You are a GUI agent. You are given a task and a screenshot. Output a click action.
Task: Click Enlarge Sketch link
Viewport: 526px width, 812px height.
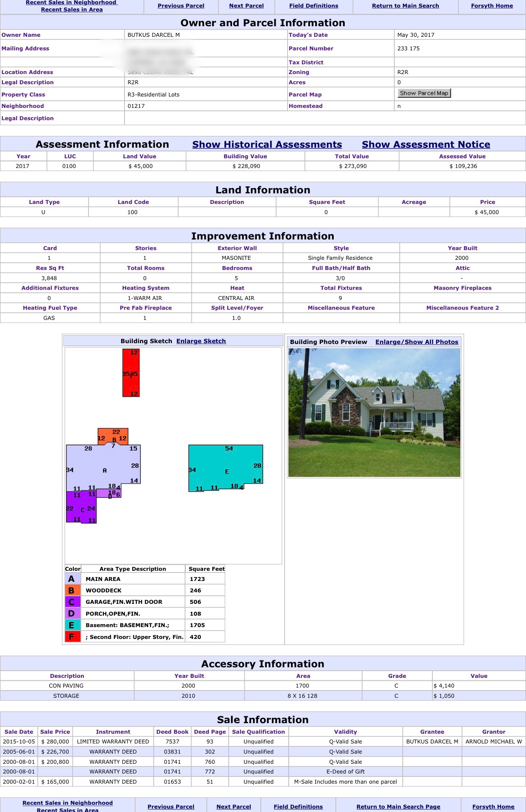201,341
